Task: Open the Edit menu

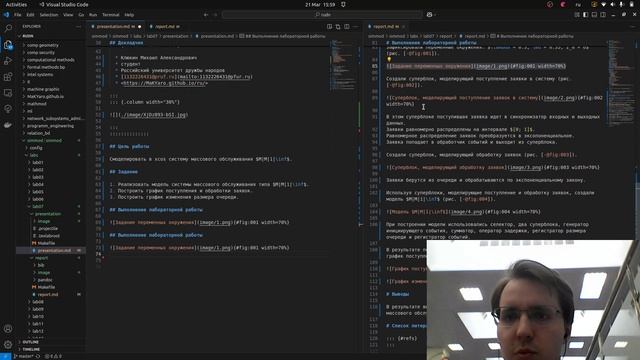Action: 30,15
